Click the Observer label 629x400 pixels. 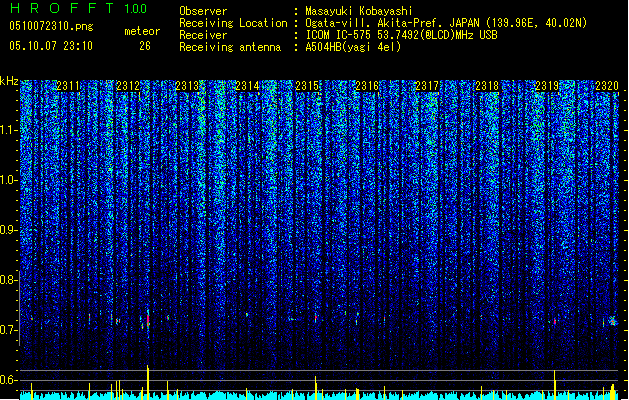203,11
